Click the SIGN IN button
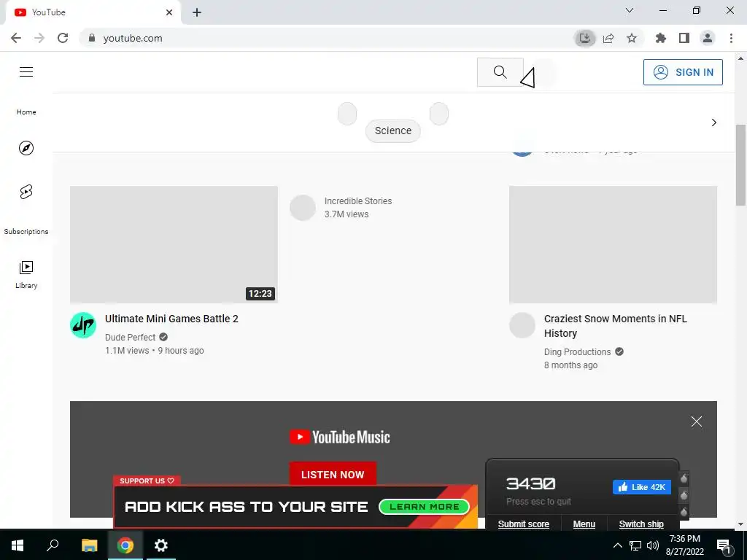The width and height of the screenshot is (747, 560). coord(683,72)
